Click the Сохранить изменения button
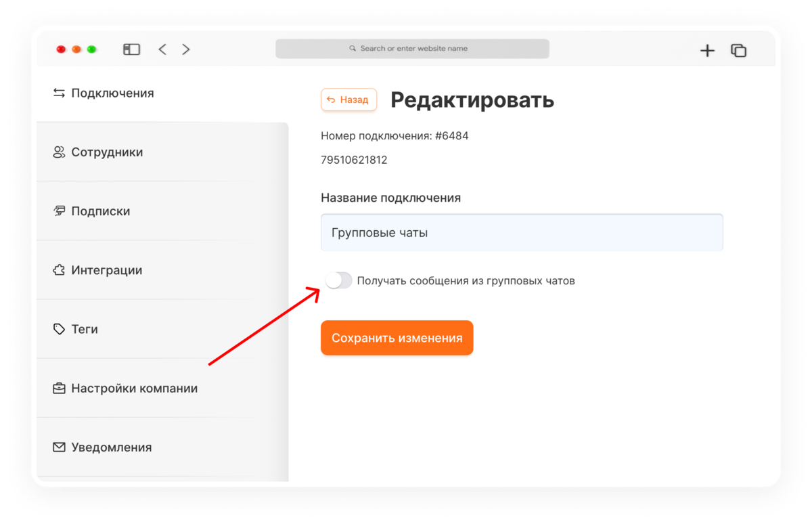This screenshot has width=812, height=524. tap(397, 338)
